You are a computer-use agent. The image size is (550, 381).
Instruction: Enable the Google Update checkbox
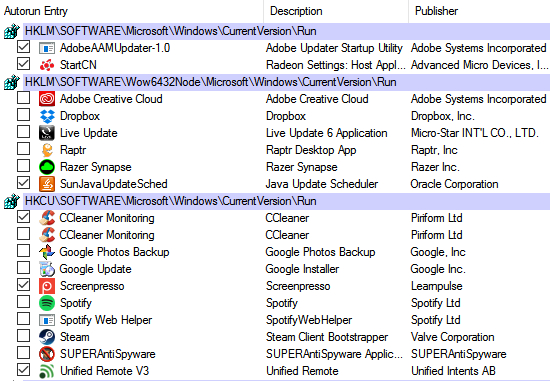coord(24,268)
